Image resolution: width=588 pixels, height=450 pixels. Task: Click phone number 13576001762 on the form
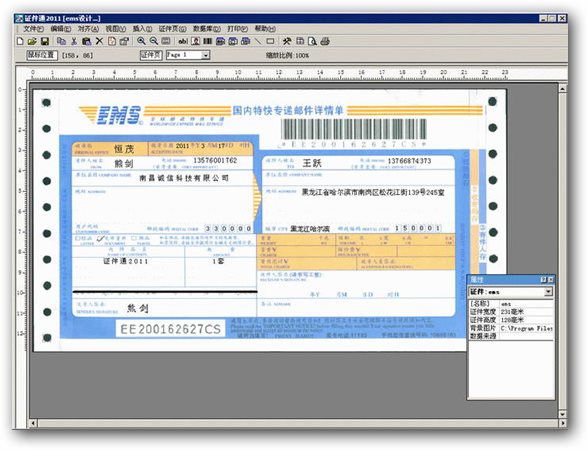pos(215,160)
